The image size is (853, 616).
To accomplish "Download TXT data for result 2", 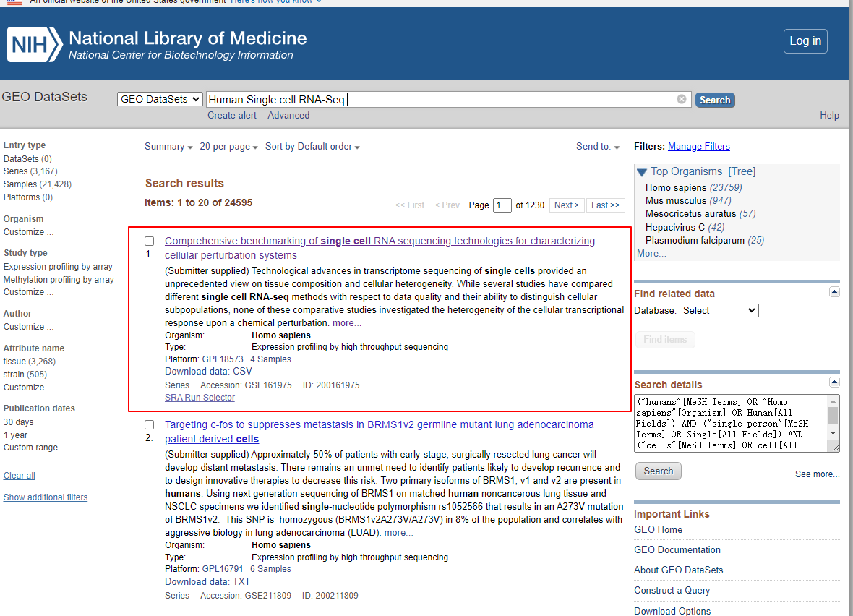I will coord(207,582).
